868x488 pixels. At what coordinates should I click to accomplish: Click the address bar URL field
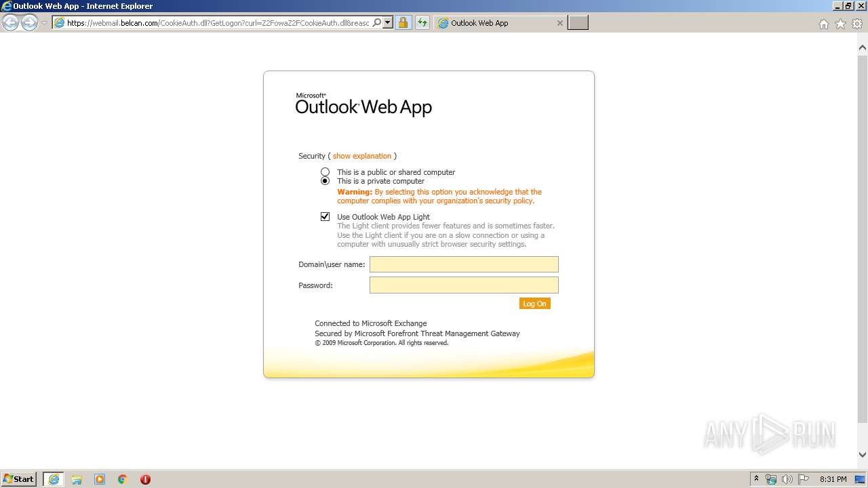[218, 23]
